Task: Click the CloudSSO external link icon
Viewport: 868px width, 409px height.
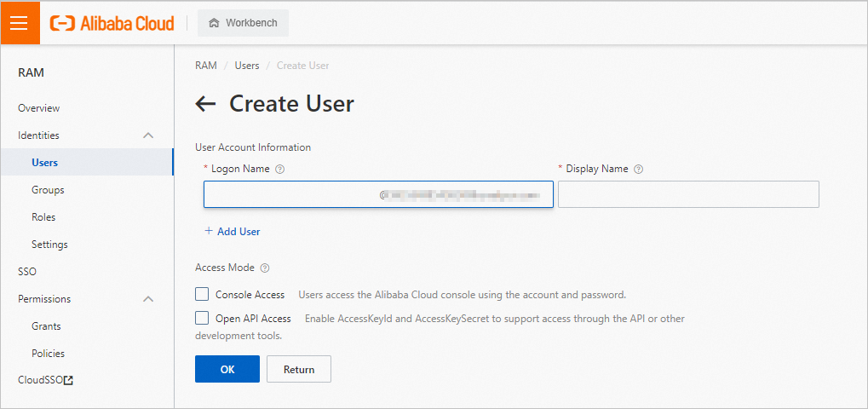Action: (x=69, y=381)
